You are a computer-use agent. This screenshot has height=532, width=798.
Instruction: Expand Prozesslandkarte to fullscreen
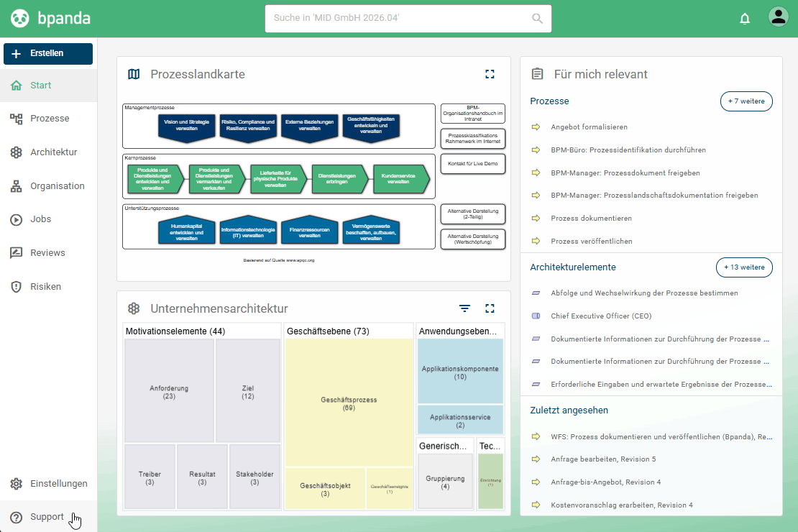[490, 74]
